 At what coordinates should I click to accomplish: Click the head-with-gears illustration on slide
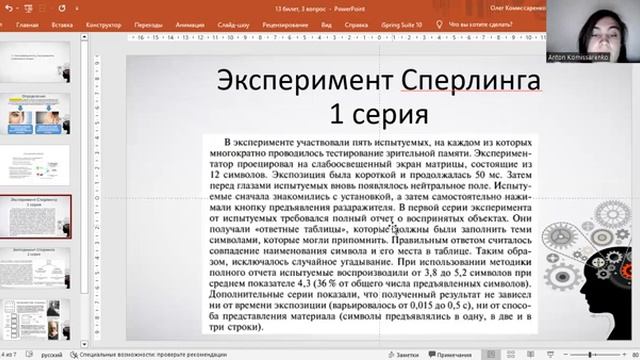(587, 269)
